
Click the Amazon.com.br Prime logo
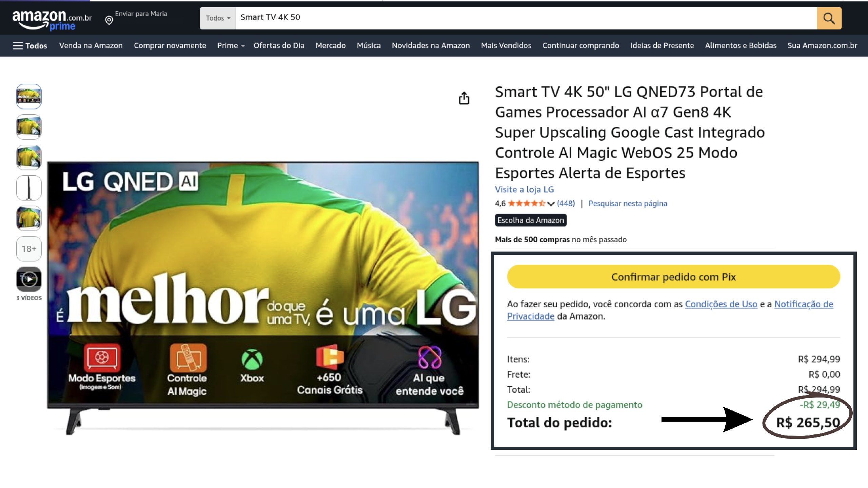[x=52, y=20]
